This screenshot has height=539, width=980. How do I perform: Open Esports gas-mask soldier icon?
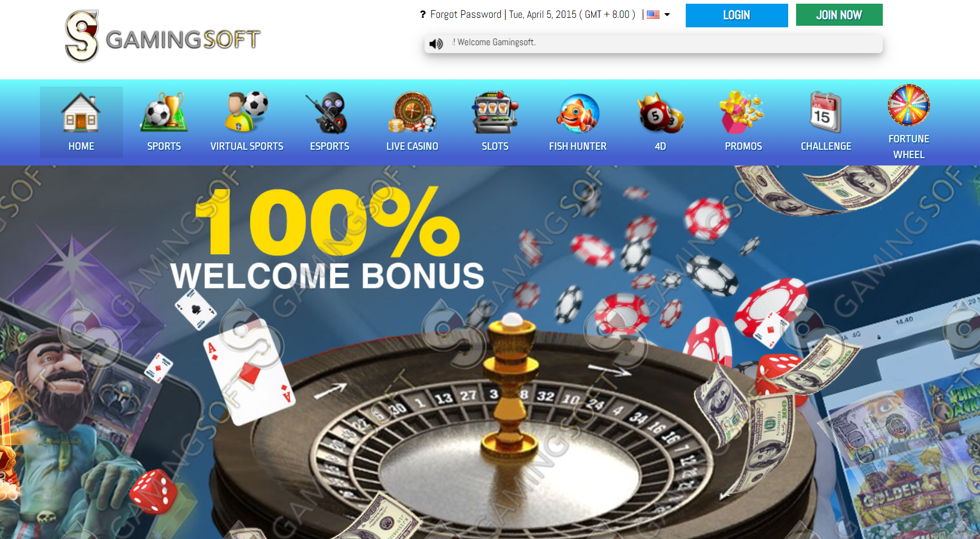[329, 112]
